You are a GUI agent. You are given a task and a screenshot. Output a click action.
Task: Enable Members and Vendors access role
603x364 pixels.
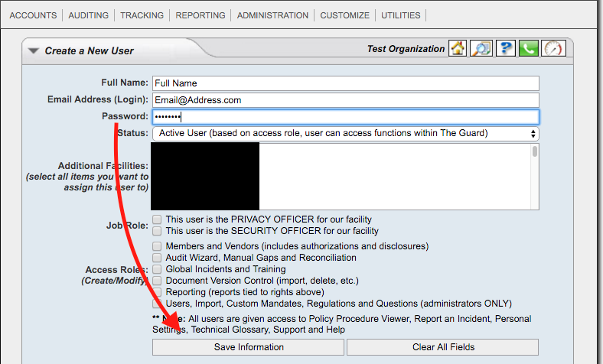(x=157, y=246)
